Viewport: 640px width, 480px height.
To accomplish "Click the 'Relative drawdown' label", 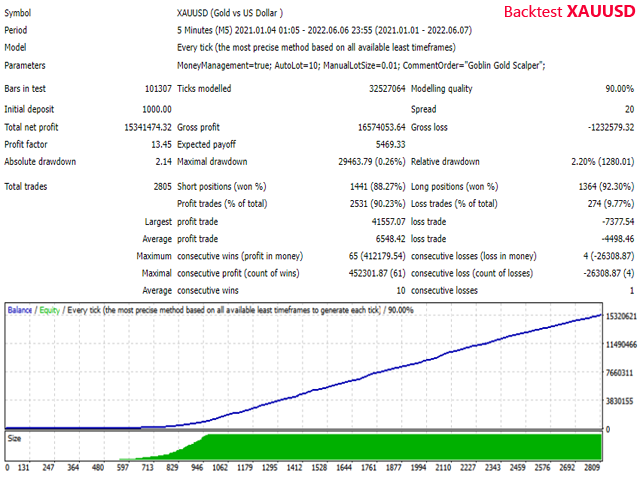I will tap(445, 162).
